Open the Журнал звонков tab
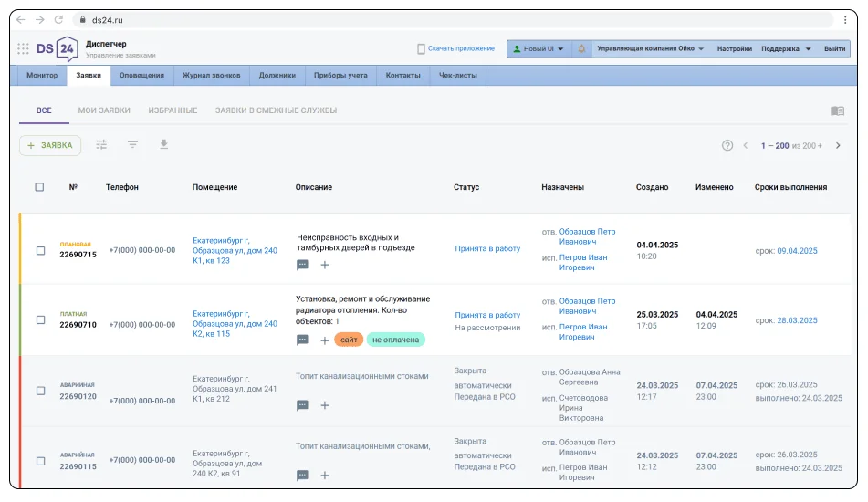The height and width of the screenshot is (502, 868). pyautogui.click(x=212, y=75)
